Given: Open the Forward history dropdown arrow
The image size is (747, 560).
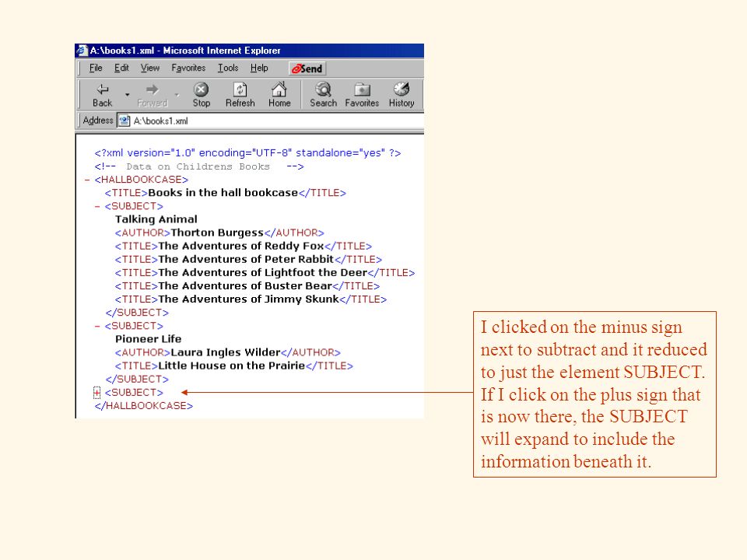Looking at the screenshot, I should click(x=177, y=94).
